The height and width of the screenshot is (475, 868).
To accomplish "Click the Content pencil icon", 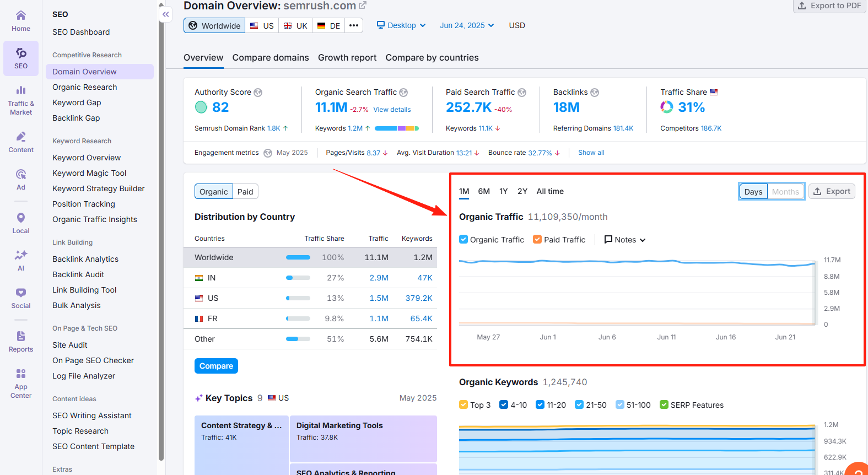I will pyautogui.click(x=21, y=137).
